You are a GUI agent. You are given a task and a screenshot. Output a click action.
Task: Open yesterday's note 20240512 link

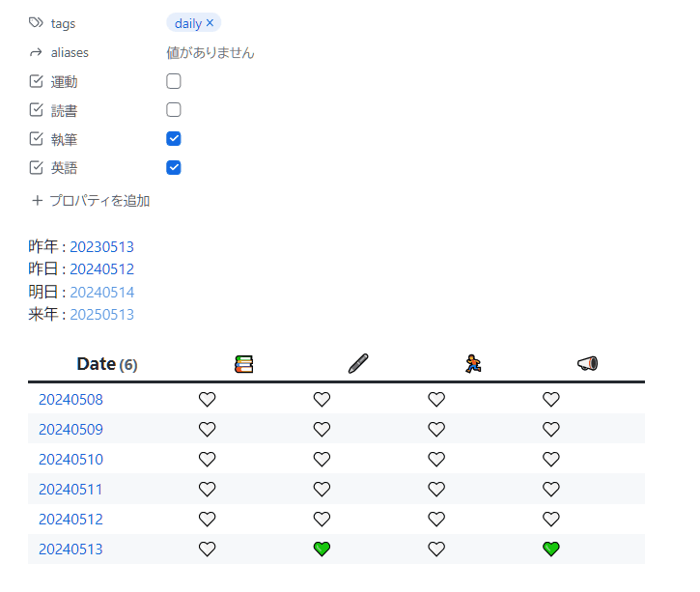[x=101, y=268]
